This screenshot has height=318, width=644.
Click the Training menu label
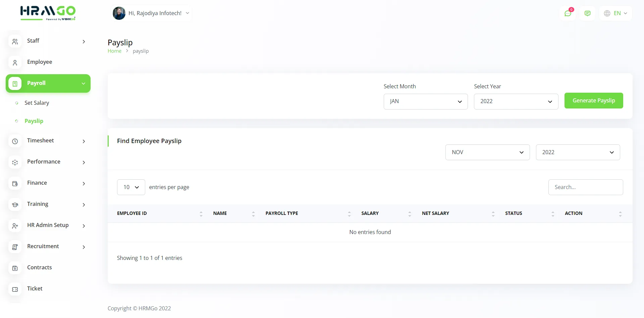pyautogui.click(x=38, y=204)
